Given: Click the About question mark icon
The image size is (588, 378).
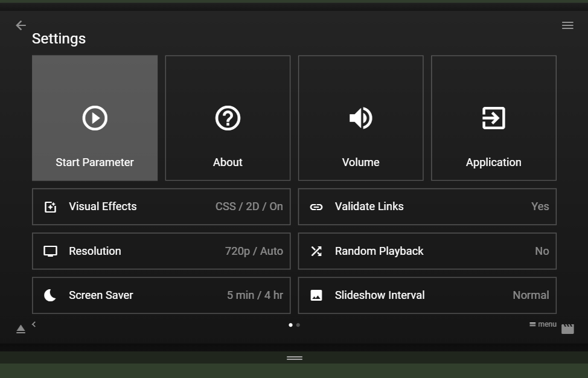Looking at the screenshot, I should pos(228,118).
